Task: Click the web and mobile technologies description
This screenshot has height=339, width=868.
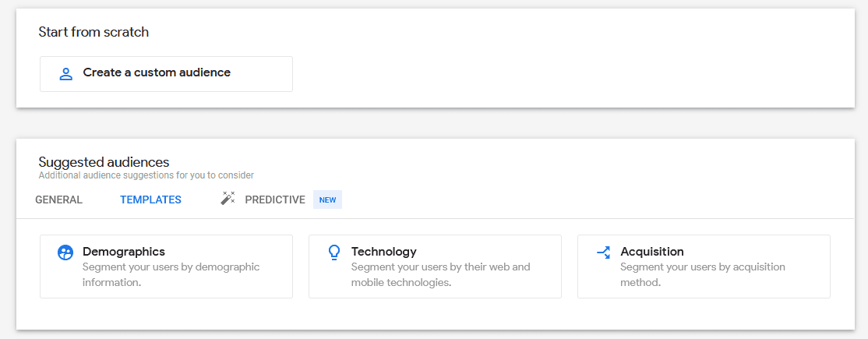Action: click(x=441, y=275)
